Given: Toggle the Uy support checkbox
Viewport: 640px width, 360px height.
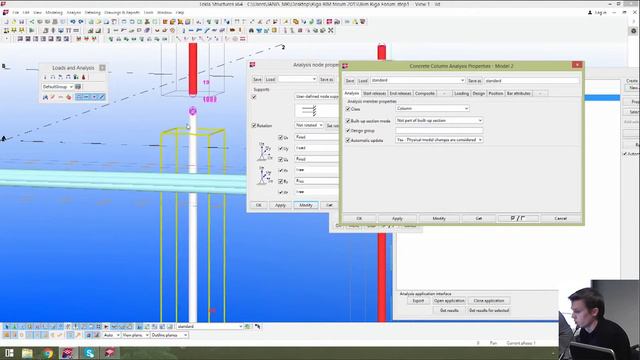Looking at the screenshot, I should click(x=280, y=149).
